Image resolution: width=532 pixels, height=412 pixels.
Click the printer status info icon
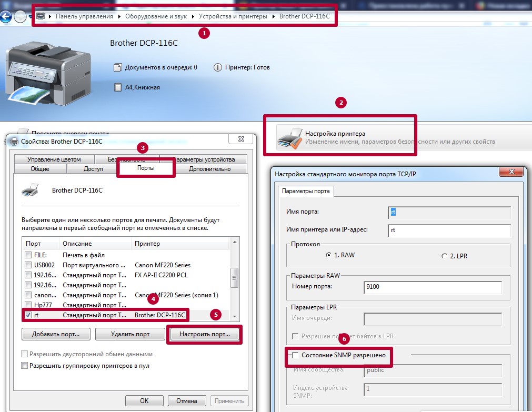217,67
